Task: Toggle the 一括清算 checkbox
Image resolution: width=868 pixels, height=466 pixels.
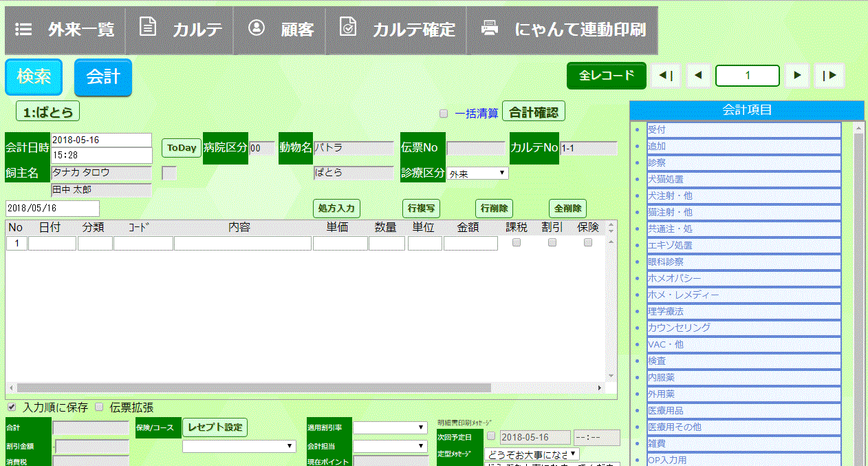Action: pyautogui.click(x=444, y=113)
